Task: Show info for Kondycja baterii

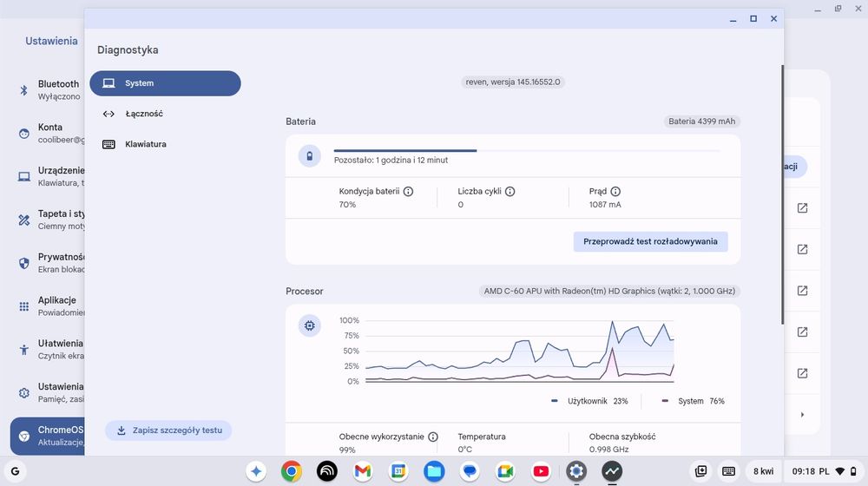Action: click(408, 192)
